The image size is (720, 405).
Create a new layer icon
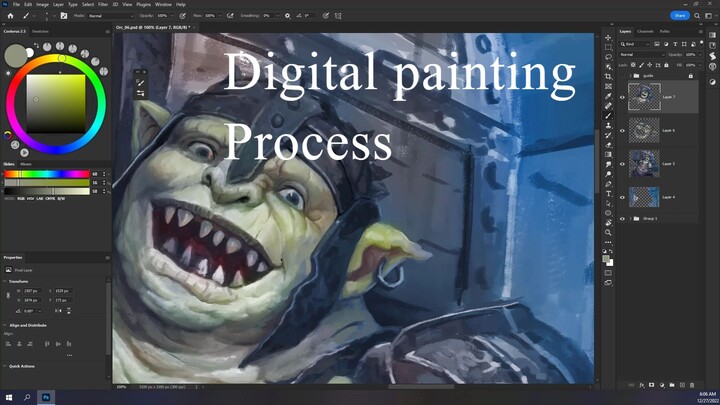coord(682,385)
